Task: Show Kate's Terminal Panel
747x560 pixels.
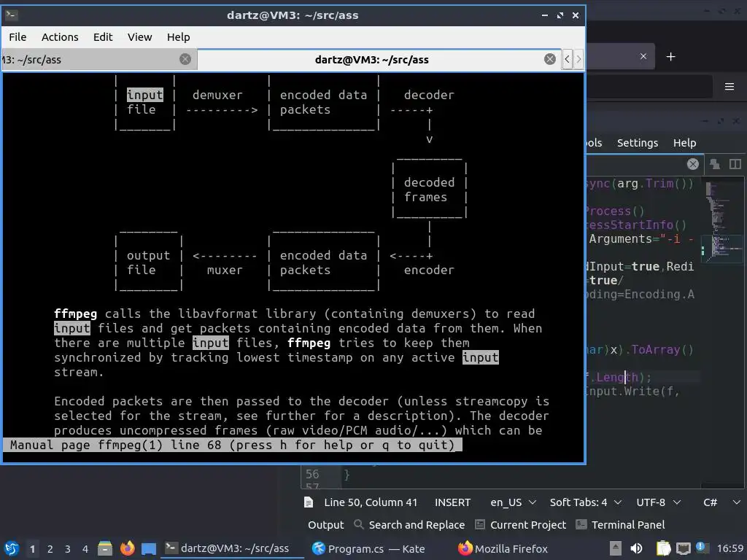Action: [x=621, y=525]
